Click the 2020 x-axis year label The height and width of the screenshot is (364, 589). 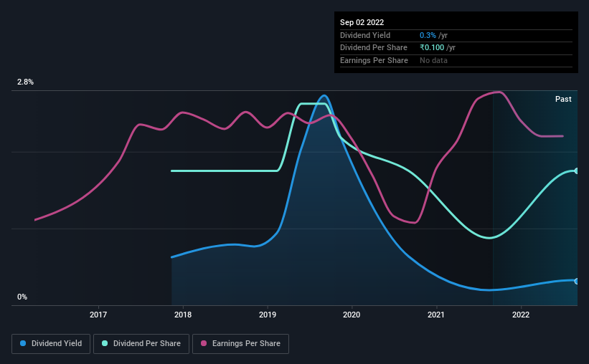point(352,315)
